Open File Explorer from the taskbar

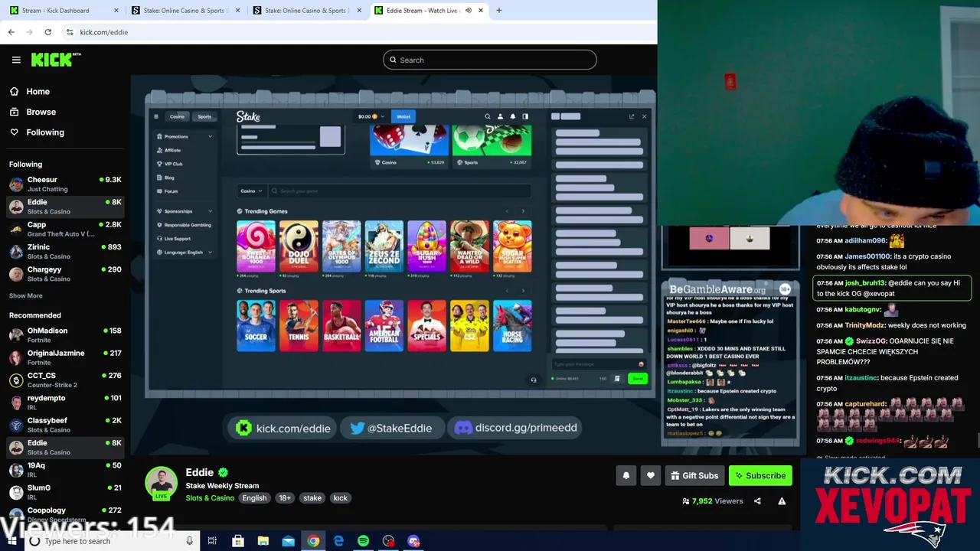263,541
